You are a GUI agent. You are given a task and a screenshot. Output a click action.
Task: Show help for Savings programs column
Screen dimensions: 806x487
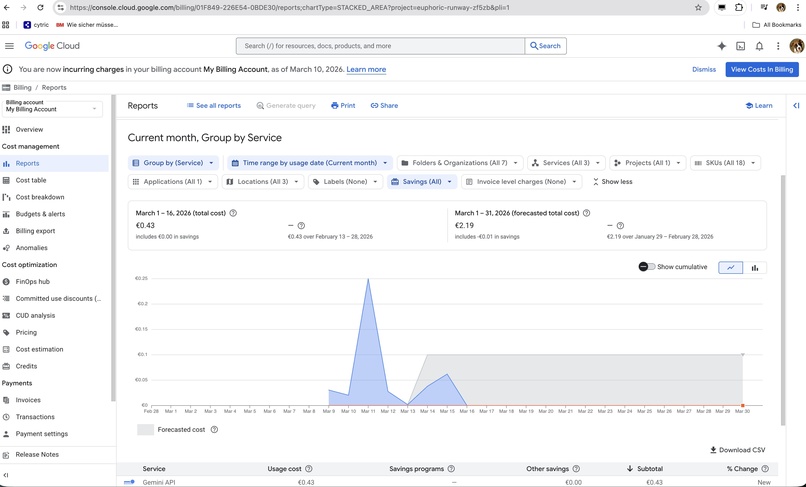(451, 468)
